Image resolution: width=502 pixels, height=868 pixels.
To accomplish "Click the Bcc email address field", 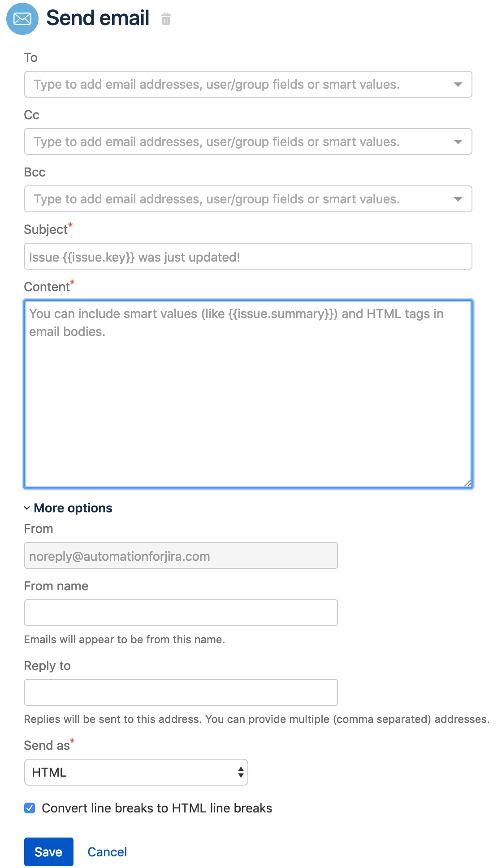I will (238, 199).
